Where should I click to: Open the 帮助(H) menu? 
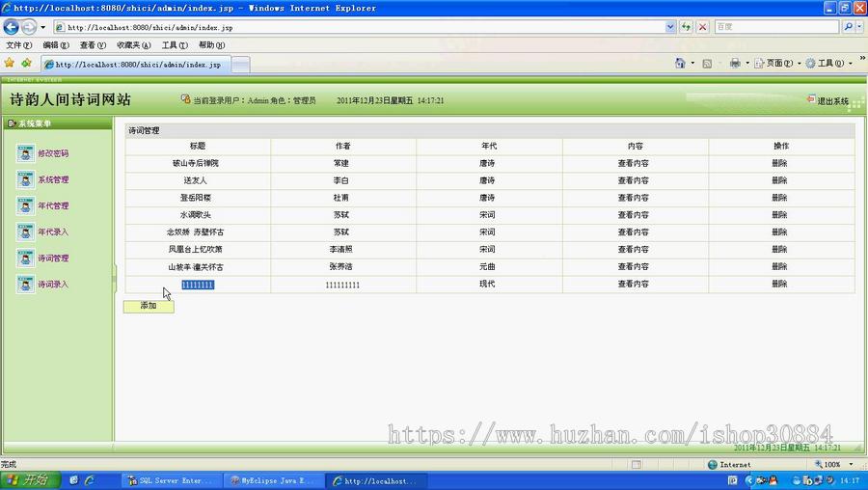coord(211,45)
